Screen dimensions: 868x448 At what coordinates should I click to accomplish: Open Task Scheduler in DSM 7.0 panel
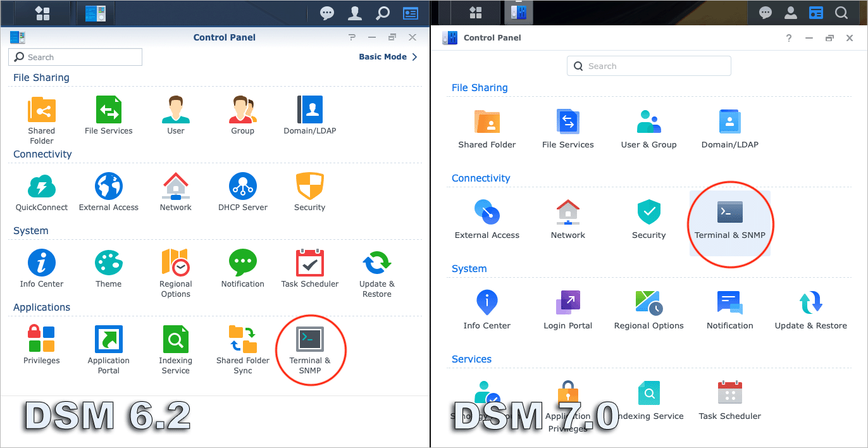point(730,401)
